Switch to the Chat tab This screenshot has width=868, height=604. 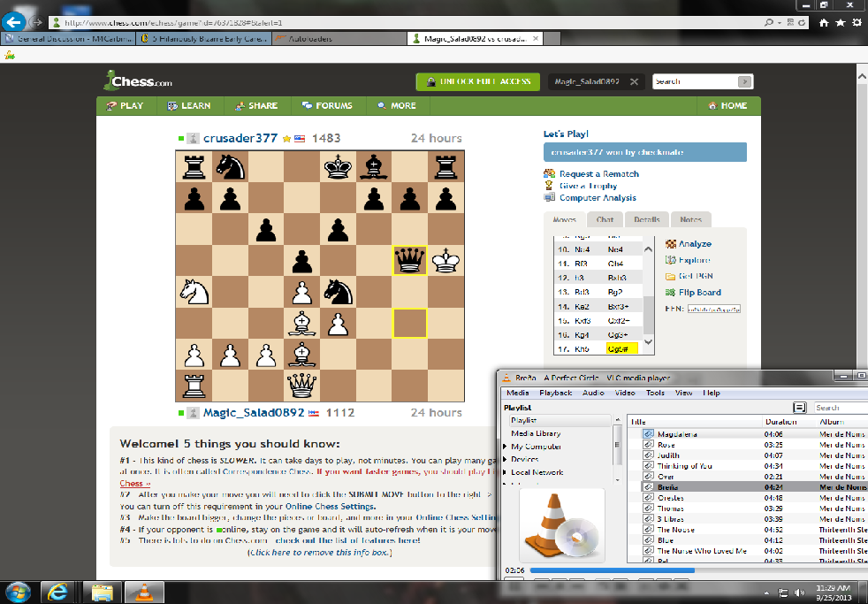pos(605,219)
